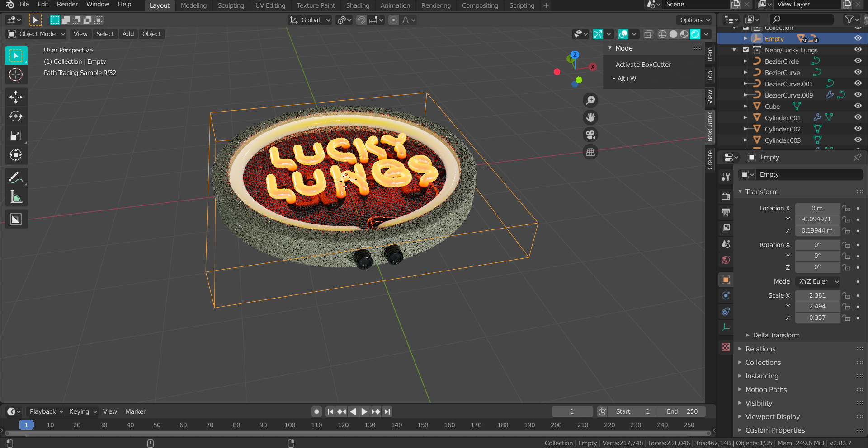Viewport: 868px width, 448px height.
Task: Hide the Cube object in the outliner
Action: tap(858, 106)
